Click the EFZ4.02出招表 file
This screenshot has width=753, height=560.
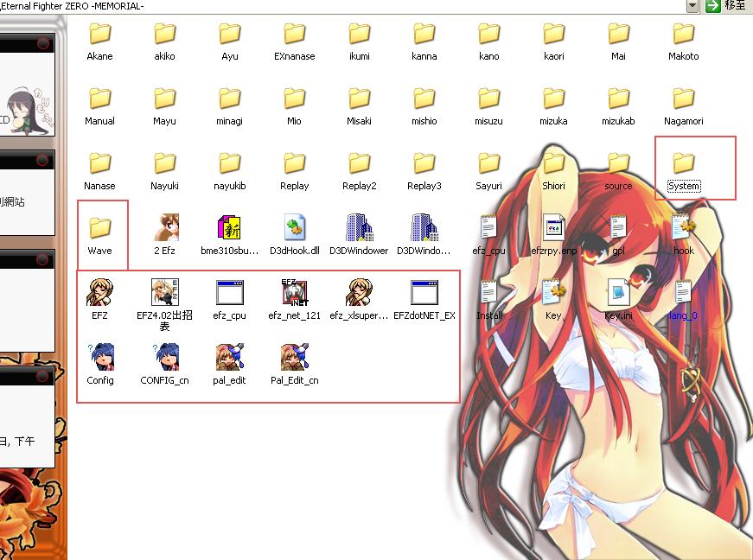click(165, 292)
